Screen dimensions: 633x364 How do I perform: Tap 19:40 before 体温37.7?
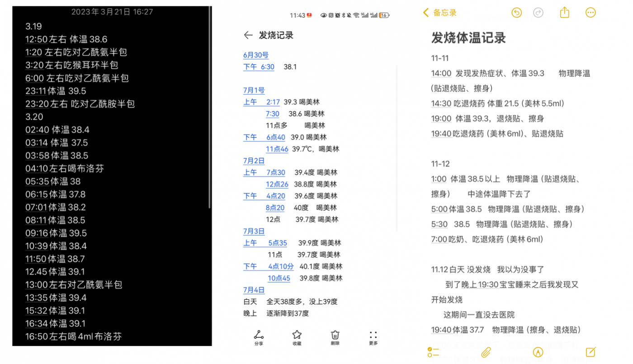click(x=441, y=330)
